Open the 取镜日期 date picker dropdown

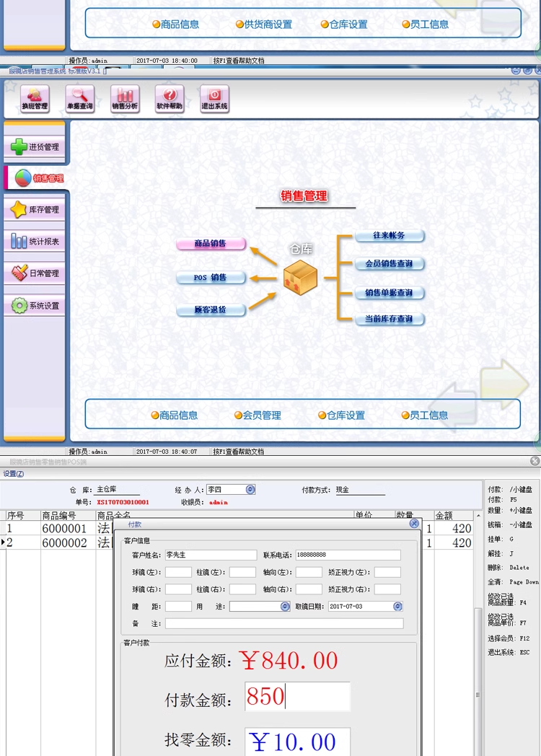pyautogui.click(x=397, y=607)
